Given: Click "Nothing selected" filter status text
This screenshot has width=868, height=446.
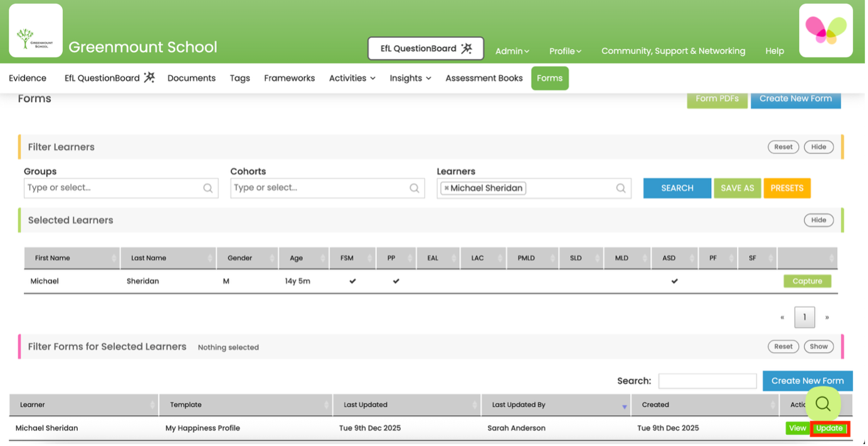Looking at the screenshot, I should pyautogui.click(x=230, y=349).
